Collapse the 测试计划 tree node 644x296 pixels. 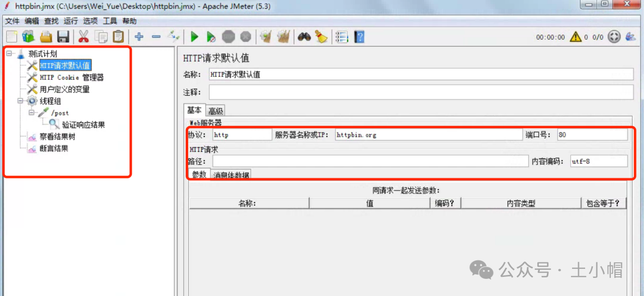point(10,54)
